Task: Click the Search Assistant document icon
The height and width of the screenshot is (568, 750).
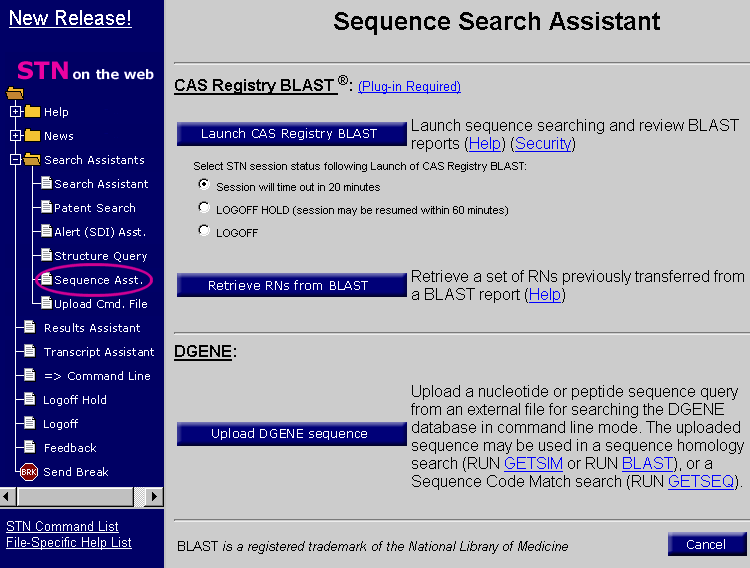Action: (x=46, y=183)
